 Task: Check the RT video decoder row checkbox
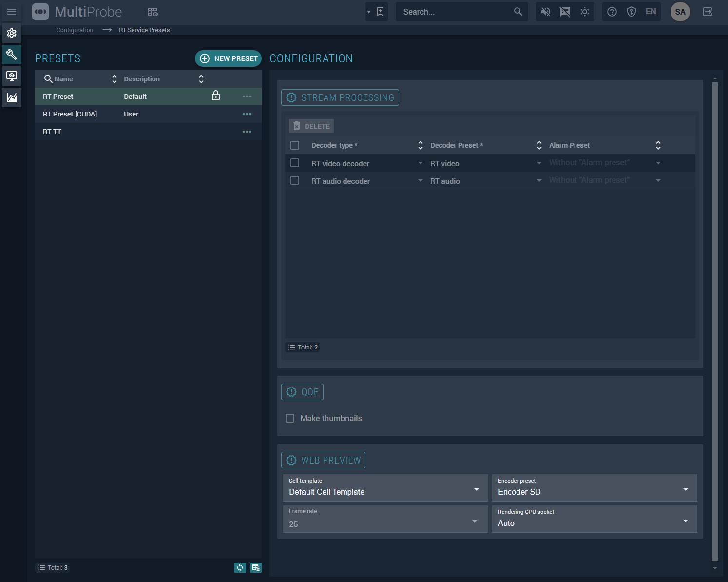coord(295,163)
